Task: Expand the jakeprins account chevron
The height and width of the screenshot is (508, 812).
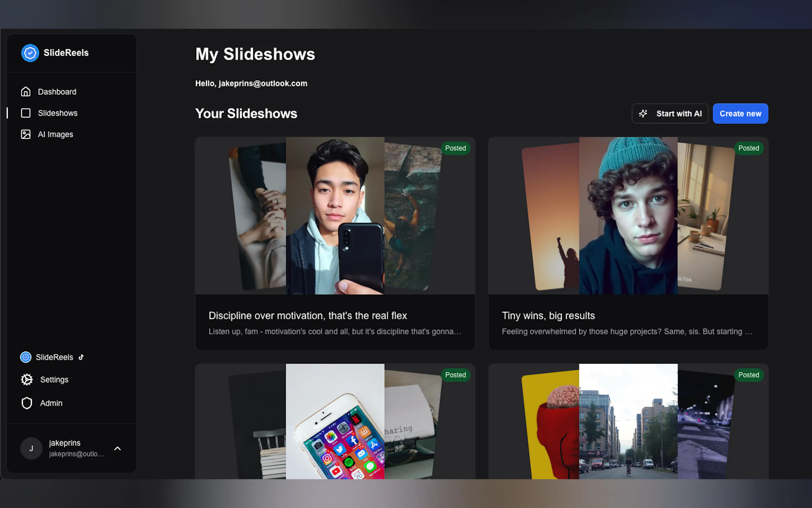Action: coord(118,448)
